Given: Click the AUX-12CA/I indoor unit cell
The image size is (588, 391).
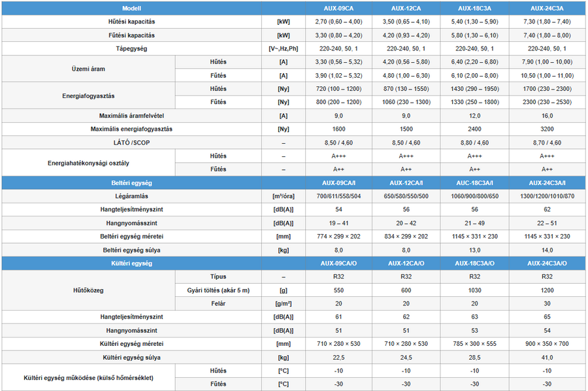Looking at the screenshot, I should coord(406,182).
